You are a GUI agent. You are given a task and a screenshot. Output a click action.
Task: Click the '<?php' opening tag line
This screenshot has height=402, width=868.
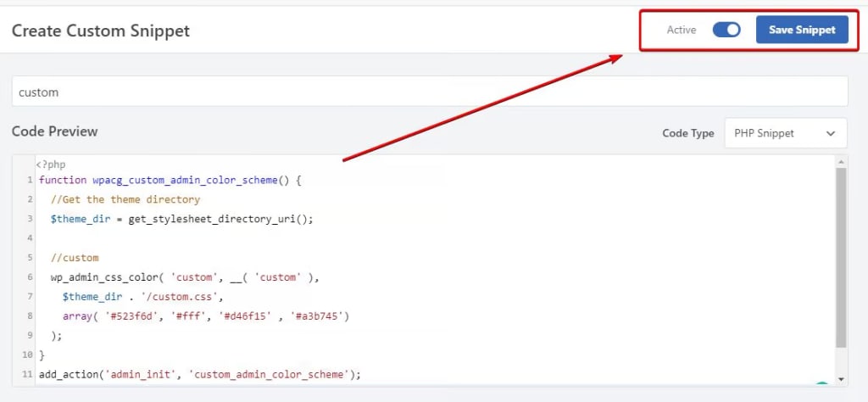51,165
